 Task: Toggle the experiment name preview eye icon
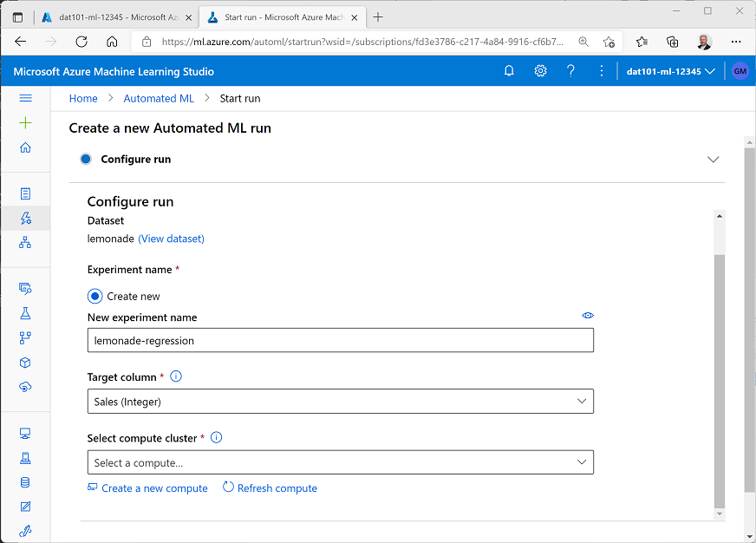click(587, 315)
